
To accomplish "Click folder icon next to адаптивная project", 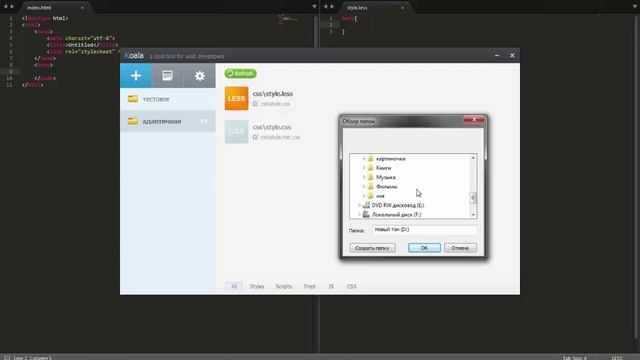I will click(x=133, y=121).
